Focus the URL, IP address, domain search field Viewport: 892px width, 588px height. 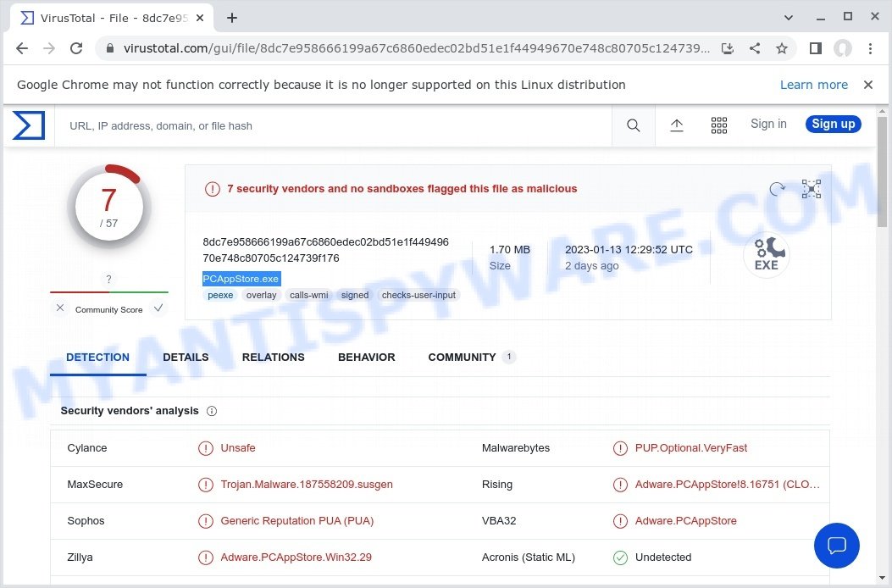[x=333, y=125]
